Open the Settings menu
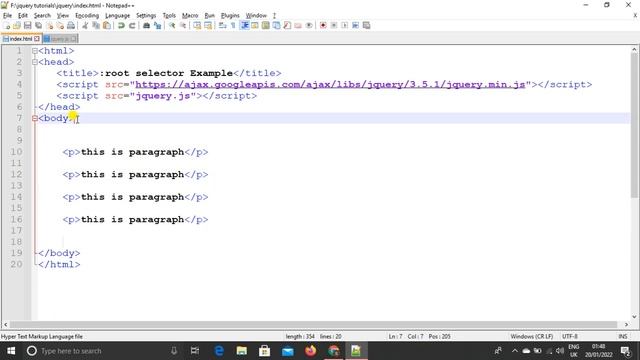640x360 pixels. [x=146, y=16]
